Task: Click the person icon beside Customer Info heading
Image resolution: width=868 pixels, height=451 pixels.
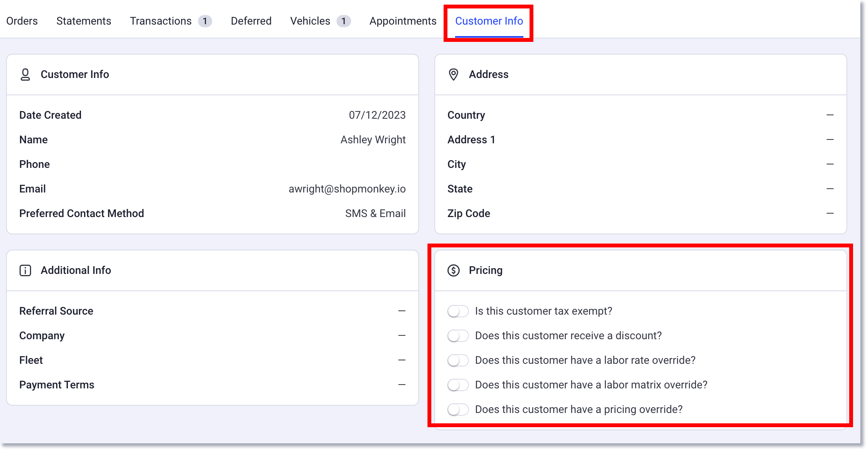Action: 25,75
